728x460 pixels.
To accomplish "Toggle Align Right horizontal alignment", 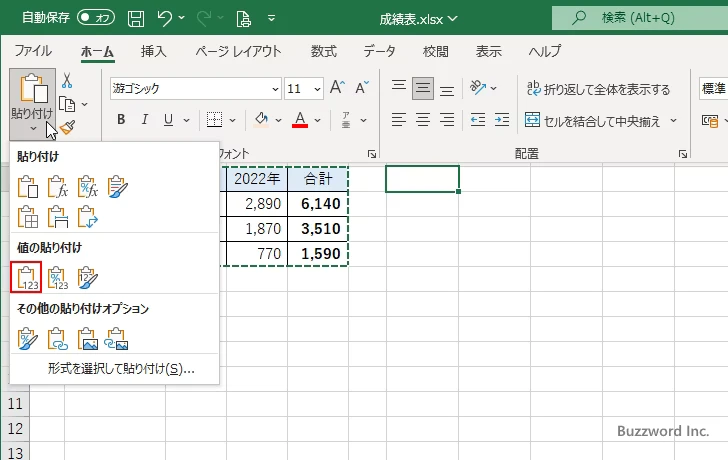I will click(447, 120).
